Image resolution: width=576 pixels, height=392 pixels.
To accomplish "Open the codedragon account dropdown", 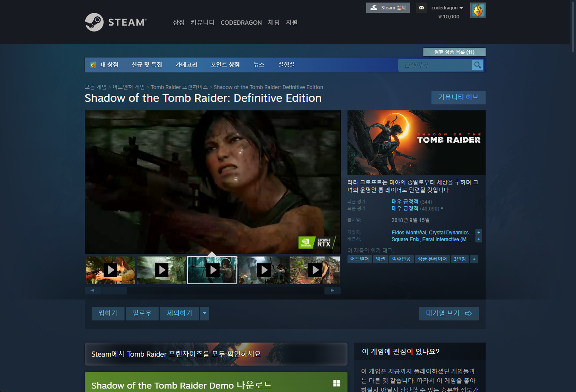I will coord(447,8).
